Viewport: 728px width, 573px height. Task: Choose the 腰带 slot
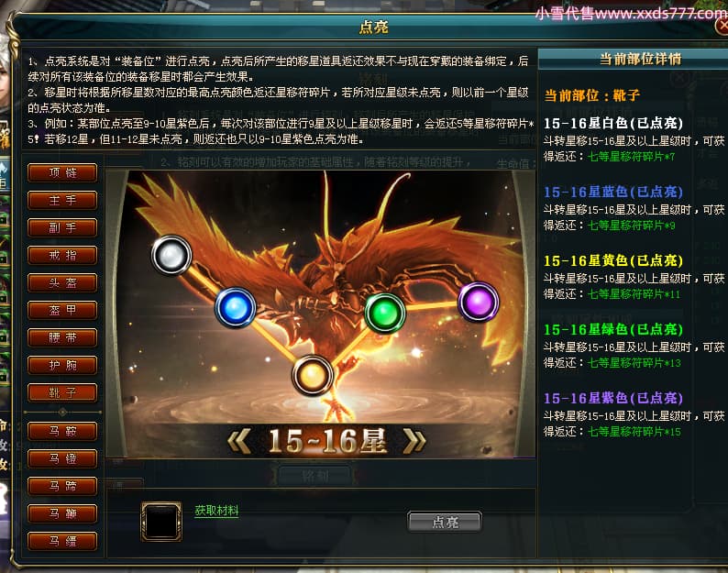(62, 337)
